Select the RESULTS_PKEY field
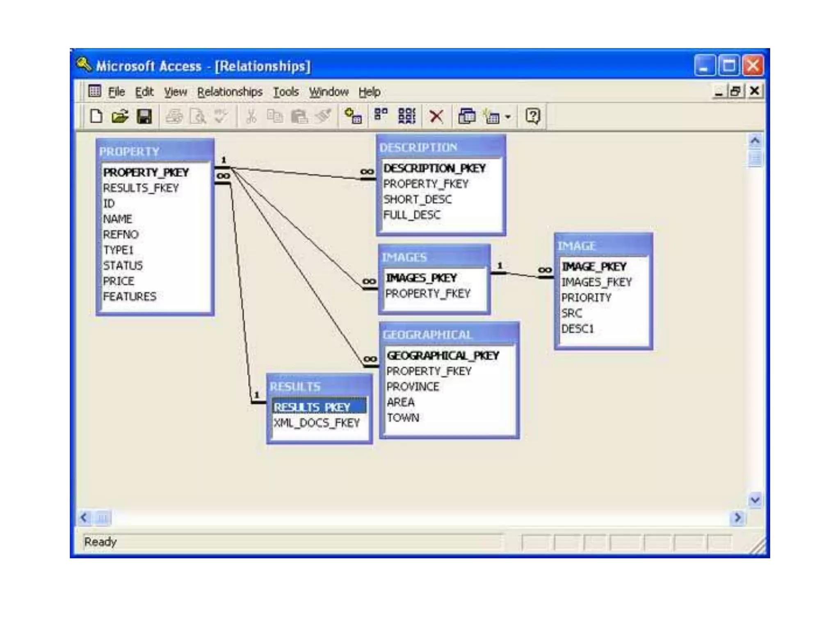Screen dimensions: 840x630 click(312, 407)
